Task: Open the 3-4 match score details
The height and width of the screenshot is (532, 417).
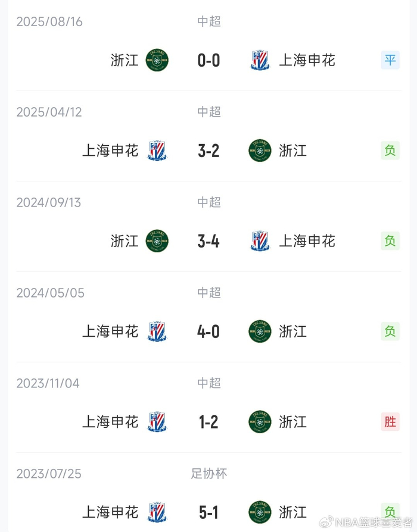Action: pyautogui.click(x=208, y=241)
